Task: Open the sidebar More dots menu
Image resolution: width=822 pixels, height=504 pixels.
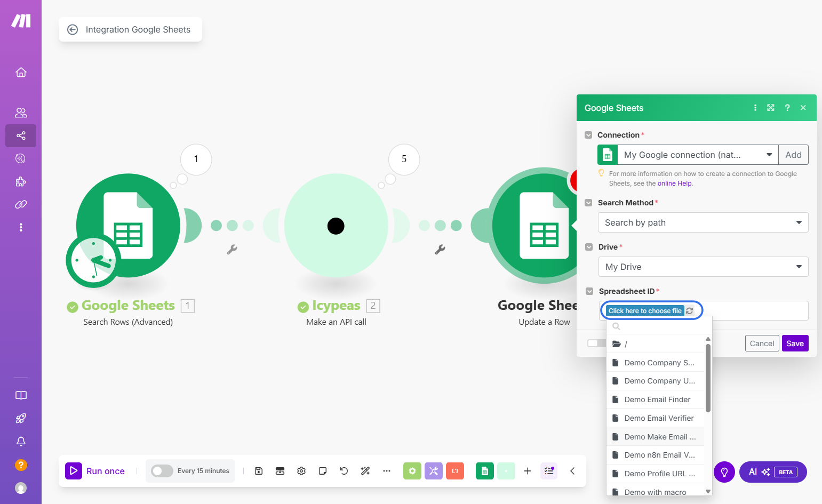Action: tap(21, 227)
